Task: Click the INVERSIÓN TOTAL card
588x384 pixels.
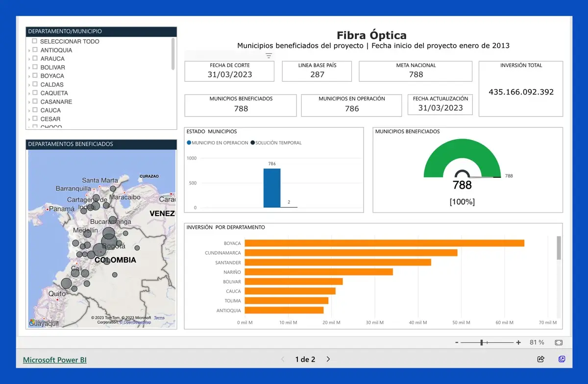Action: [x=521, y=89]
